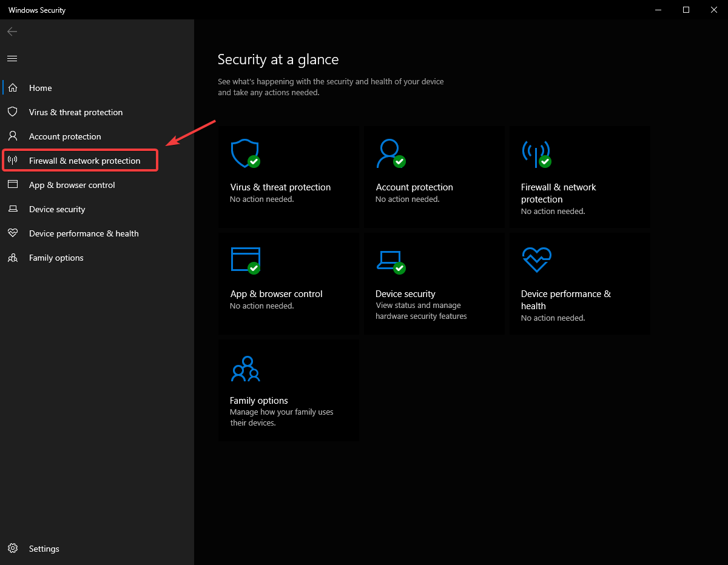Click the Device security tile

(x=434, y=283)
